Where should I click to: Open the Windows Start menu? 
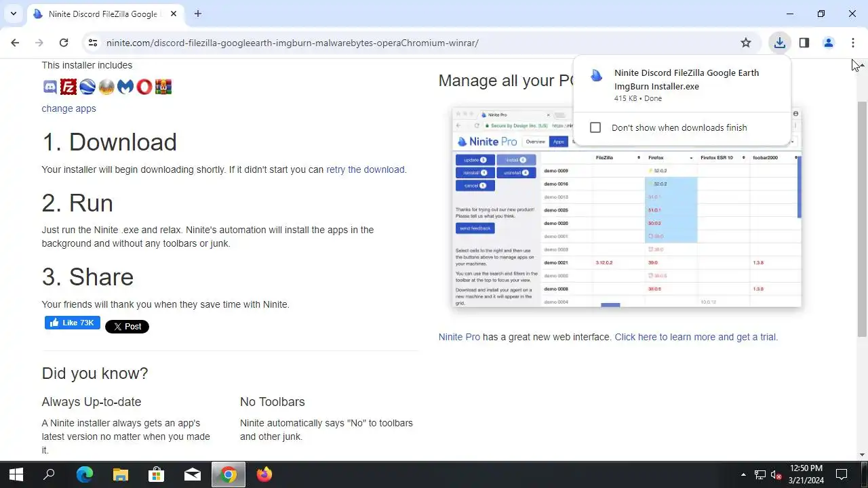(x=16, y=474)
